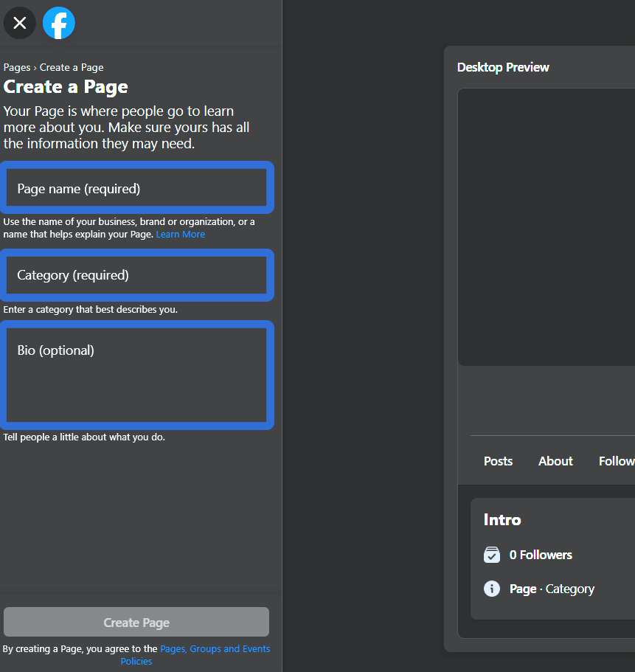Screen dimensions: 635x672
Task: Click the followers icon in Intro
Action: [492, 555]
